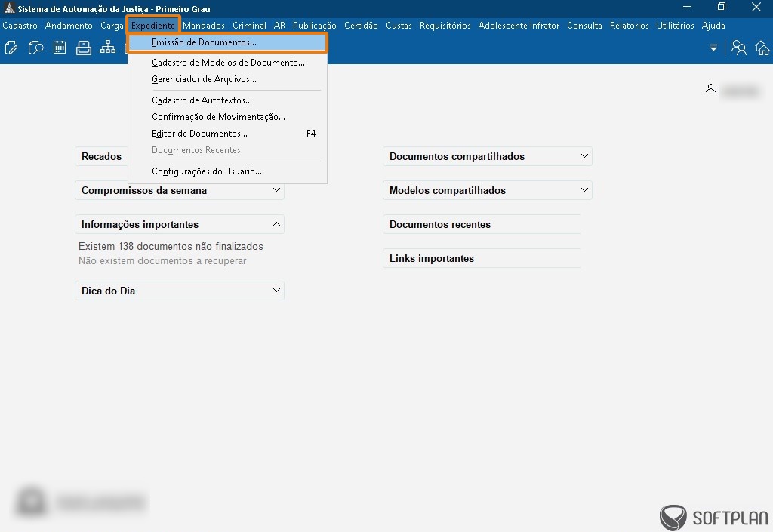773x532 pixels.
Task: Open the Ajuda menu
Action: point(713,26)
